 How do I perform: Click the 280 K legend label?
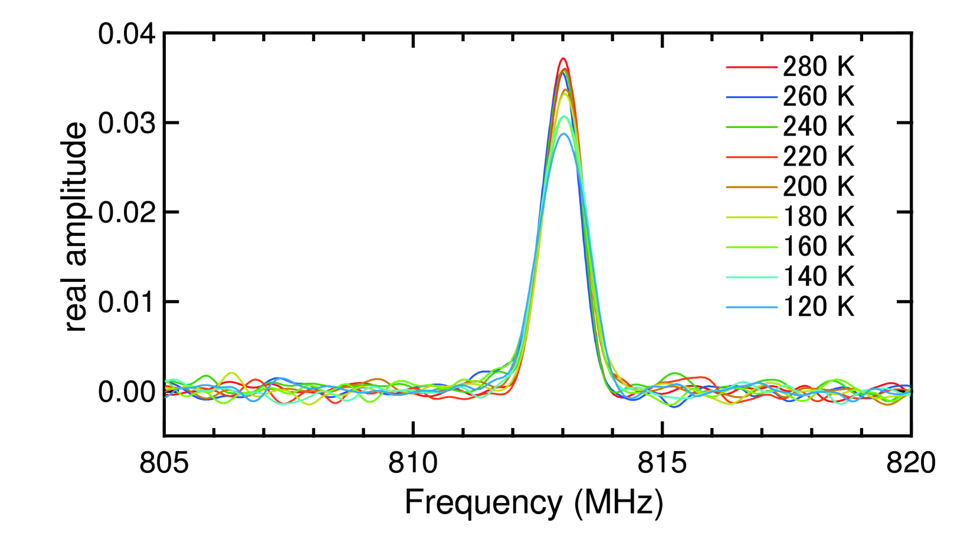818,67
